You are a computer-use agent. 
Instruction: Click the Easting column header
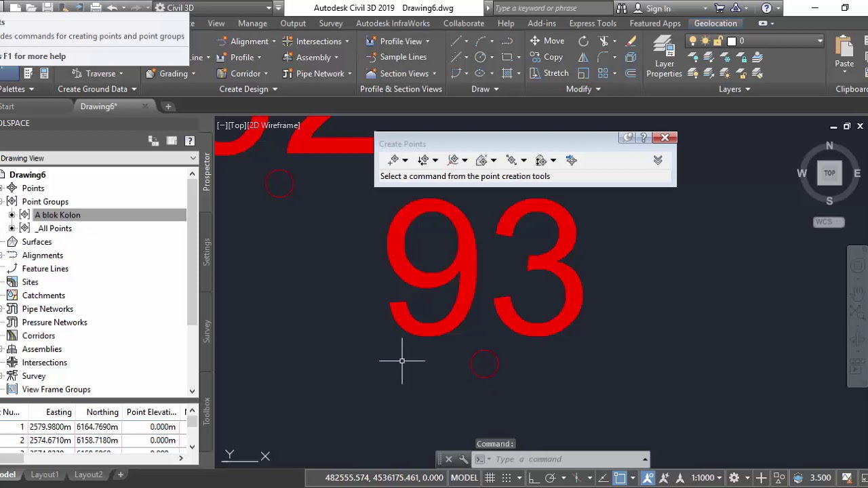(58, 412)
